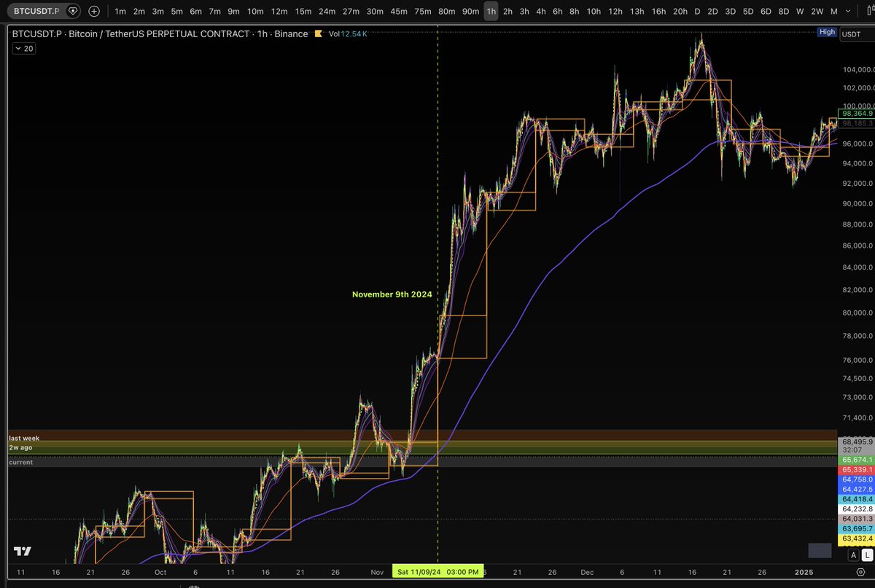Click the 2w ago zone label
The image size is (875, 588).
point(20,447)
